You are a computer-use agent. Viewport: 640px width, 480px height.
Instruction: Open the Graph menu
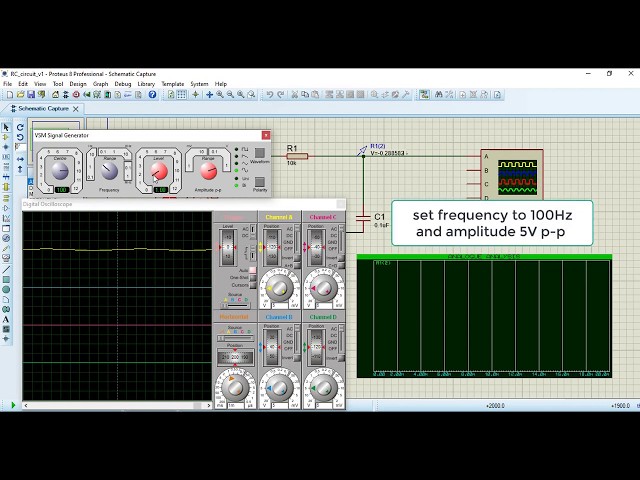tap(100, 84)
